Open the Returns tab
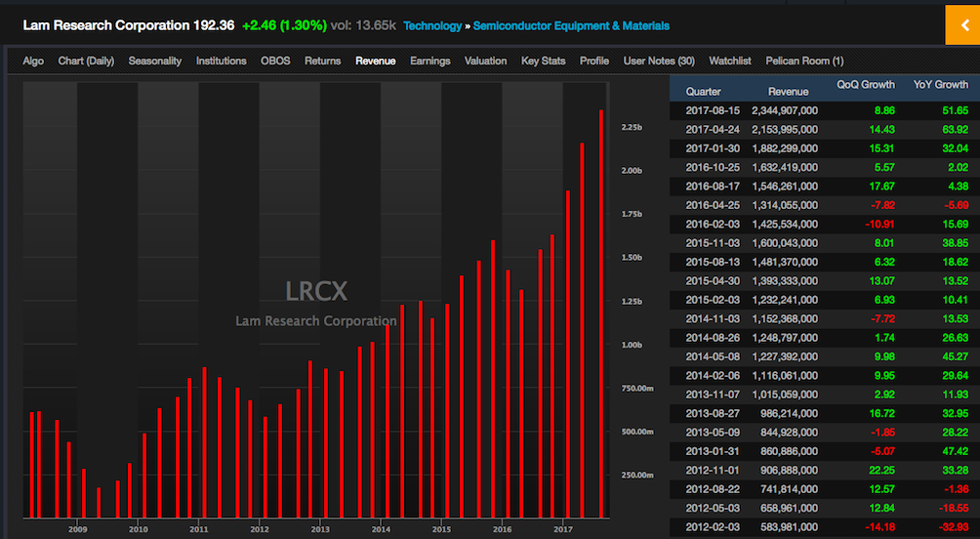This screenshot has height=539, width=980. click(x=322, y=61)
